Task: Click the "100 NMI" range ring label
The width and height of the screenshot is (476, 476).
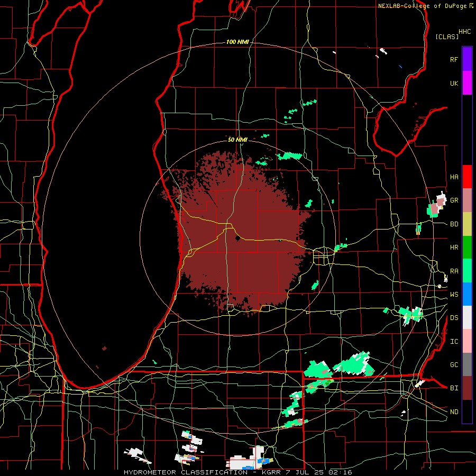Action: 237,42
